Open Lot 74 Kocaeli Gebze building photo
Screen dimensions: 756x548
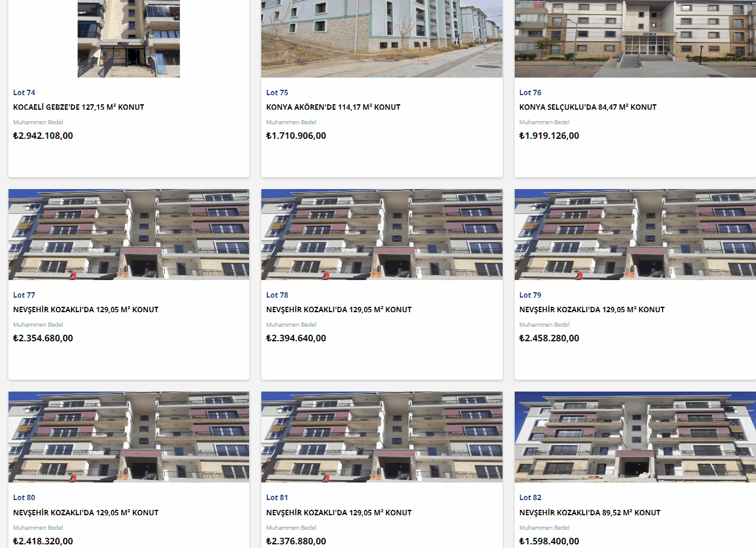point(129,39)
